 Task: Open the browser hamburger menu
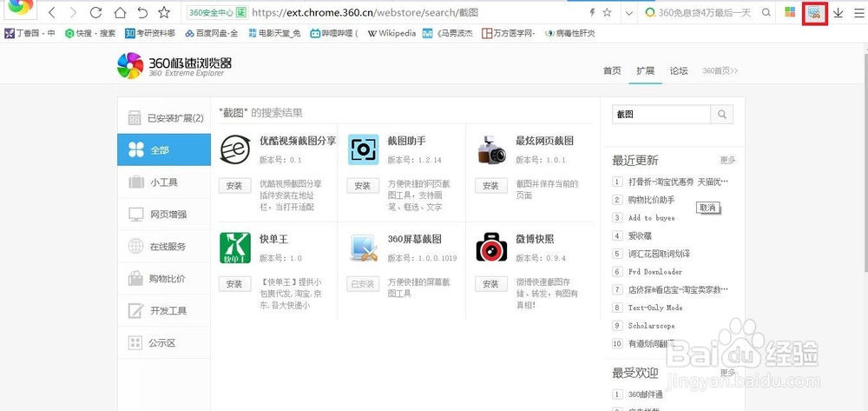858,12
